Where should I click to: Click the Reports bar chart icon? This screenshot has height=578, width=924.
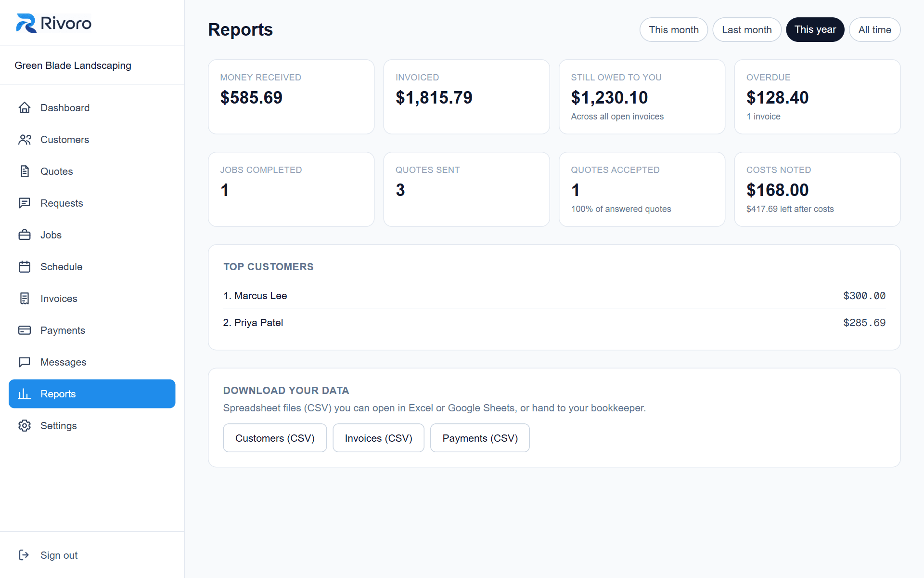25,394
